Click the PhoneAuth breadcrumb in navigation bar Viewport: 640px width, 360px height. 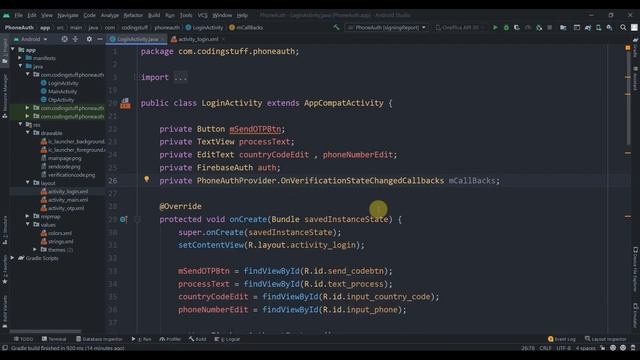[x=19, y=27]
